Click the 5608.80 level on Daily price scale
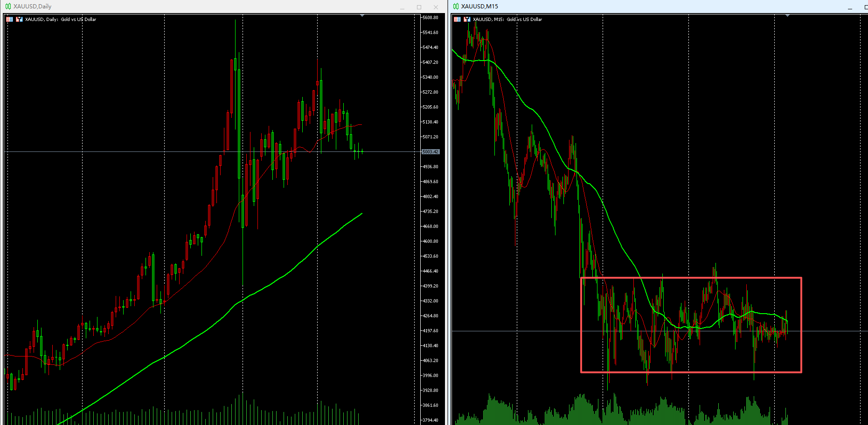Image resolution: width=868 pixels, height=425 pixels. (430, 18)
